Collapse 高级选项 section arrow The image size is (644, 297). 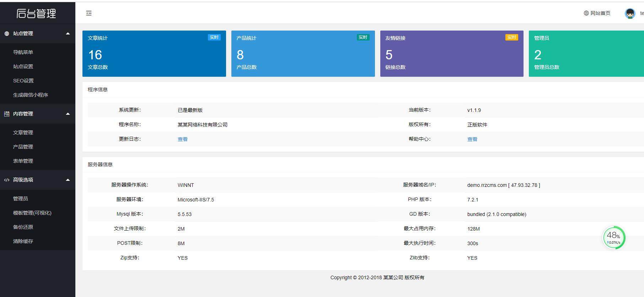tap(68, 180)
